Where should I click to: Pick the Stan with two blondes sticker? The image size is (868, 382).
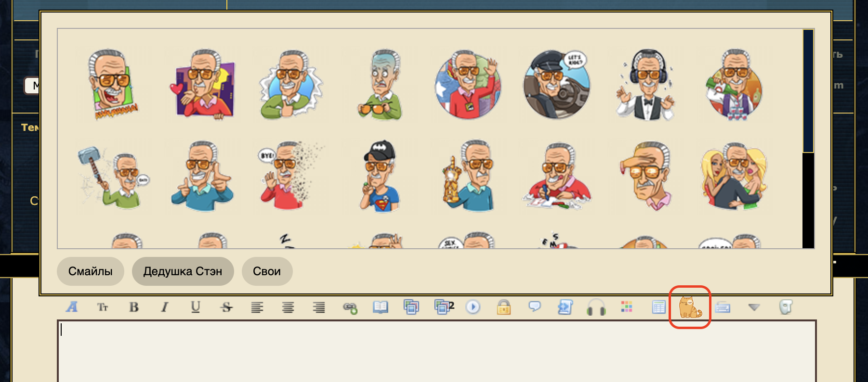tap(734, 176)
